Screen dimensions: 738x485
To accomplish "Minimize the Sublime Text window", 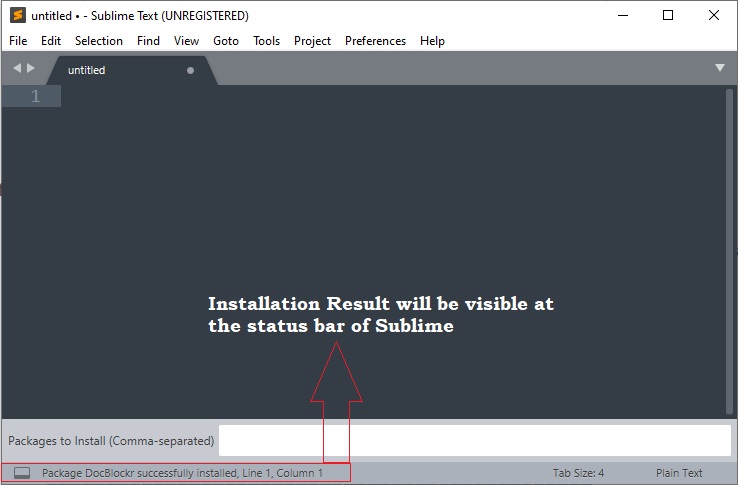I will pos(623,15).
